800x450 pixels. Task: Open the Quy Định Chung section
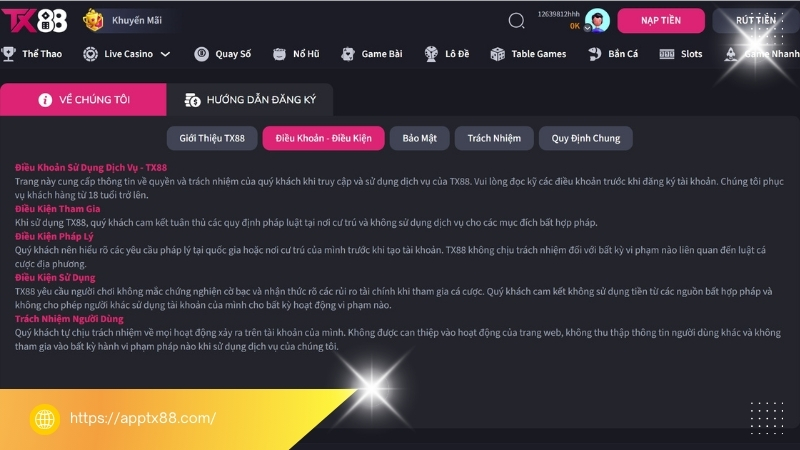pos(586,138)
